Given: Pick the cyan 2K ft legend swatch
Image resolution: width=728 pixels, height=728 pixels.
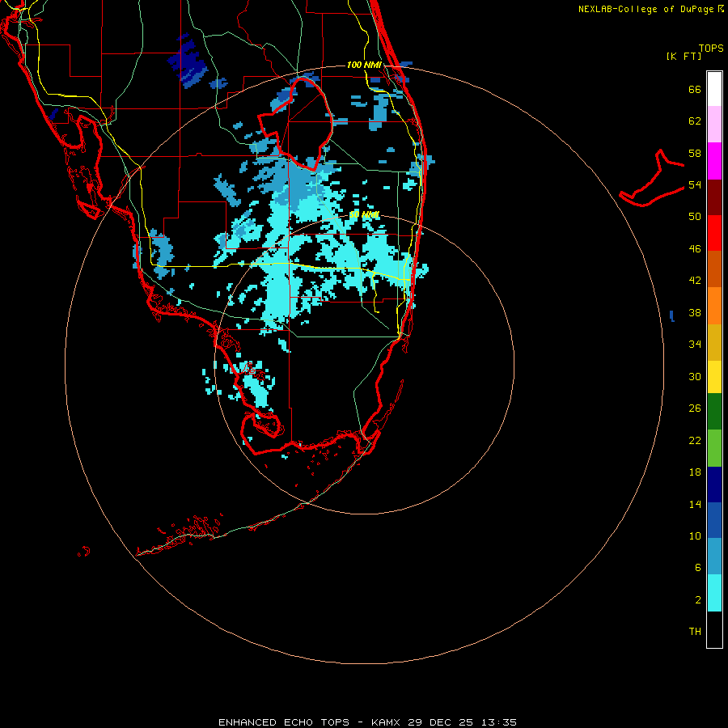Looking at the screenshot, I should (x=714, y=593).
